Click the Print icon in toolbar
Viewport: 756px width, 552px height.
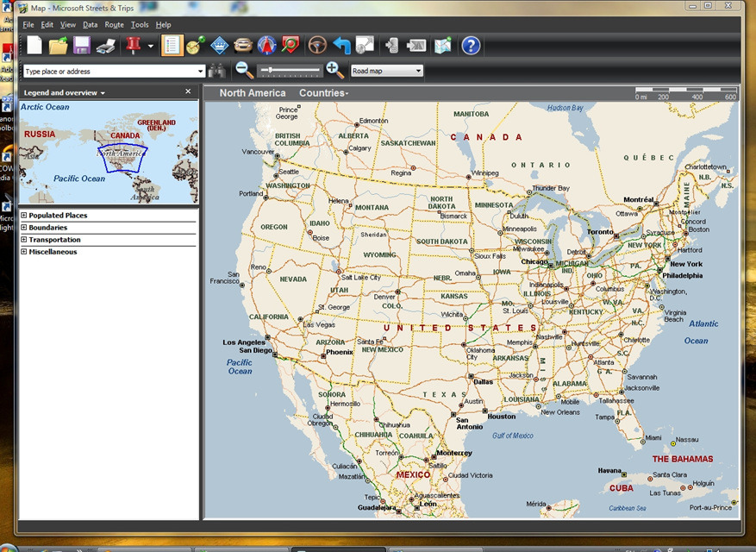(106, 46)
